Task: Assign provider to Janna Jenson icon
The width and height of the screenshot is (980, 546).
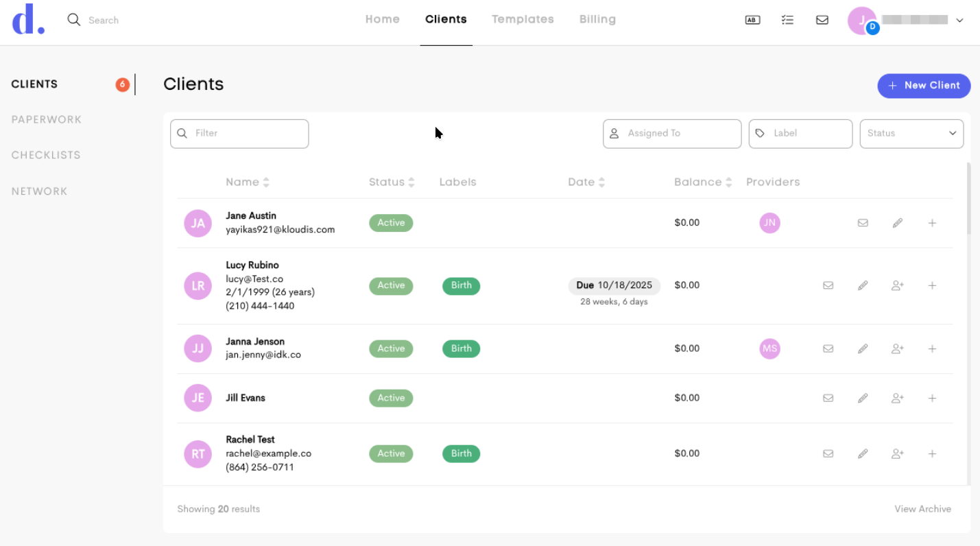Action: [897, 348]
